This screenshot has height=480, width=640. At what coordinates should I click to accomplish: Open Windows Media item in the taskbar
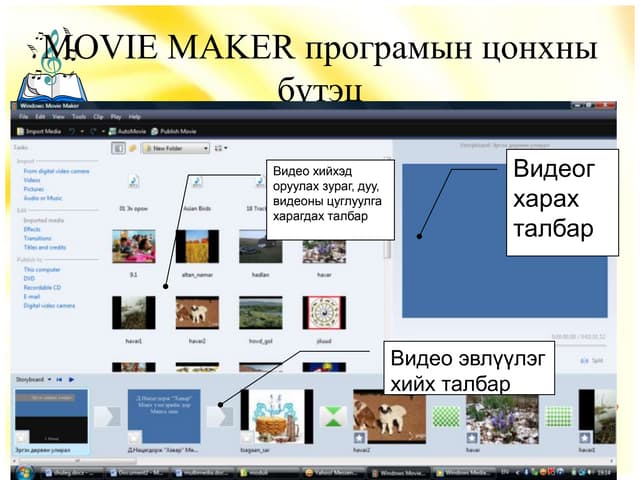pos(466,471)
